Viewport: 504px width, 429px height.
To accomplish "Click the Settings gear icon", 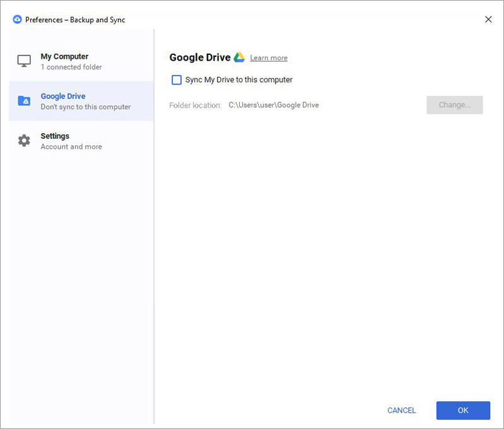I will pos(24,141).
